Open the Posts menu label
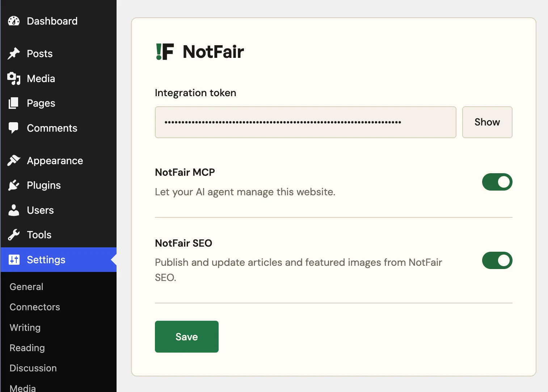 pos(40,54)
